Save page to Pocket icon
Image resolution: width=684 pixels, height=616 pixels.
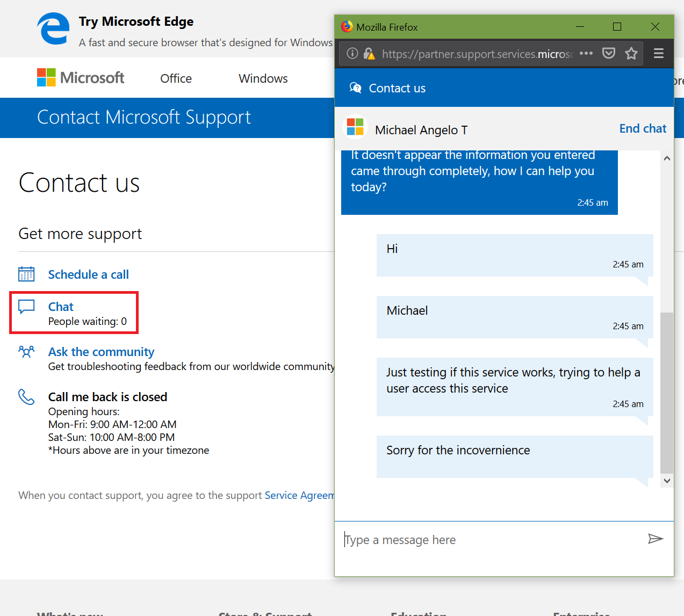pos(609,53)
